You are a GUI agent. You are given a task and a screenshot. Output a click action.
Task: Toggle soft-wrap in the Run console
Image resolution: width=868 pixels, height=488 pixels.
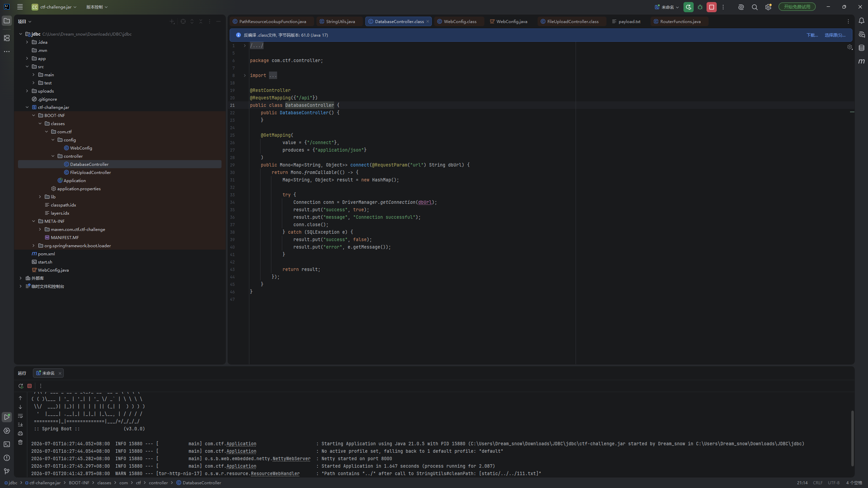[20, 416]
